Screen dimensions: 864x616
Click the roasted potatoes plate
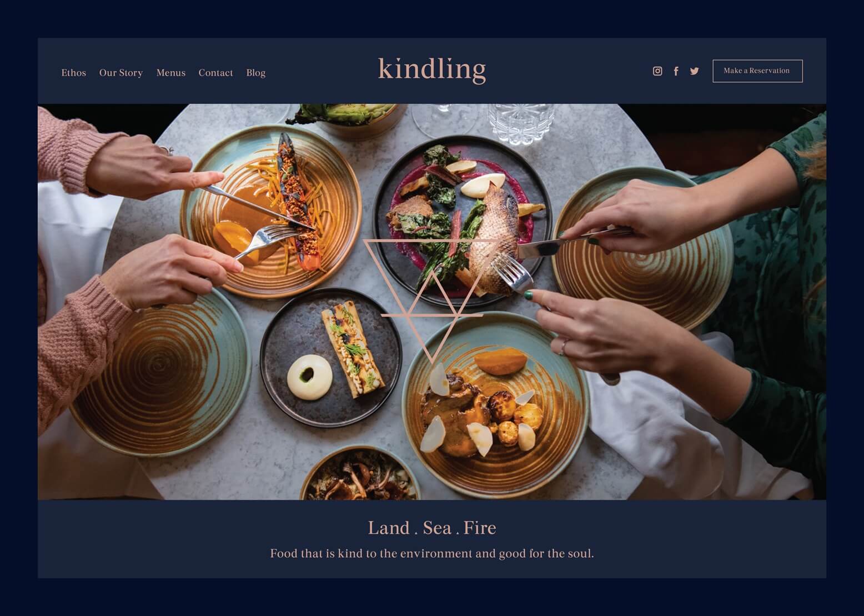coord(495,405)
